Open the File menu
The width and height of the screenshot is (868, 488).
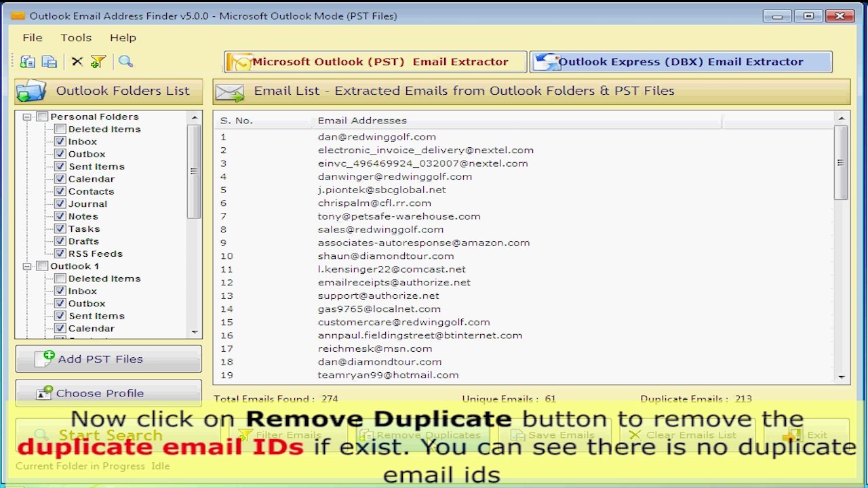click(33, 38)
